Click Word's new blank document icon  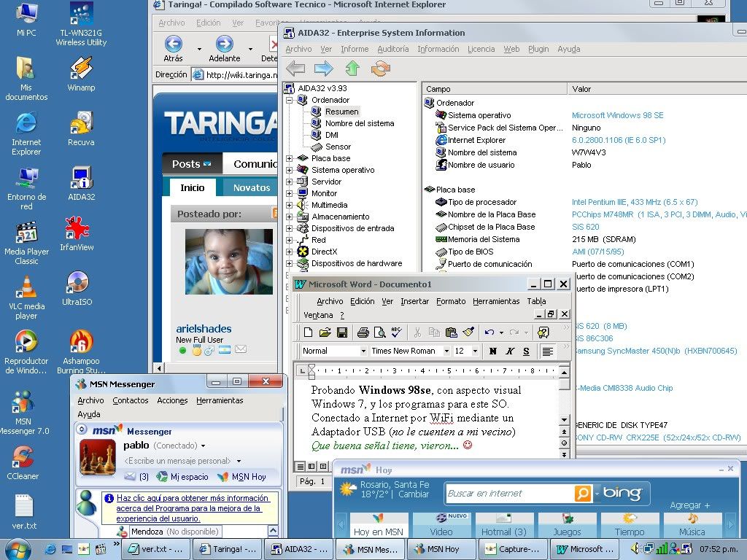pos(309,332)
